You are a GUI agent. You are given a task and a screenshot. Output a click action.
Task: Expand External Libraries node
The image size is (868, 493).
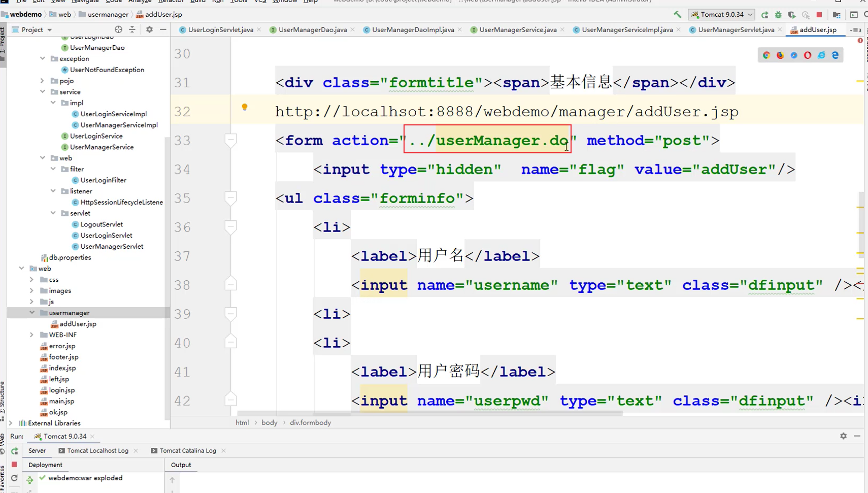11,423
